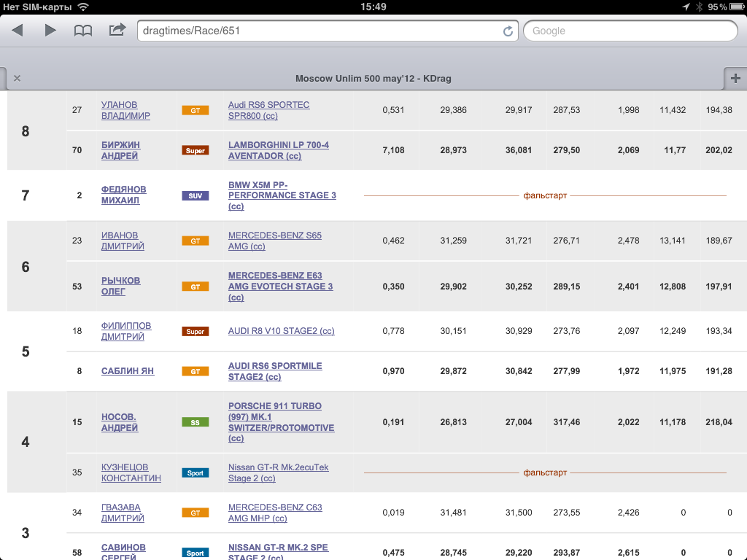Open Nissan GT-R Mk.2ecuTek Stage 2 link
The width and height of the screenshot is (747, 560).
click(278, 472)
